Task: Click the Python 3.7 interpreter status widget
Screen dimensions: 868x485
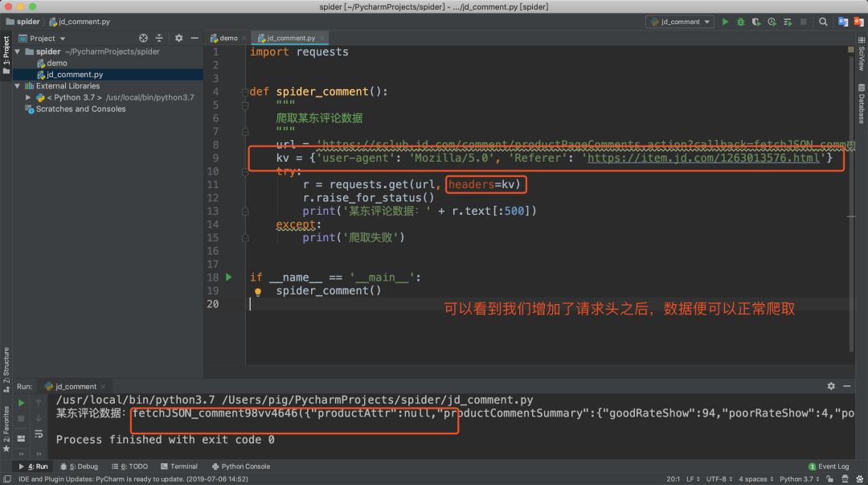Action: pos(795,479)
